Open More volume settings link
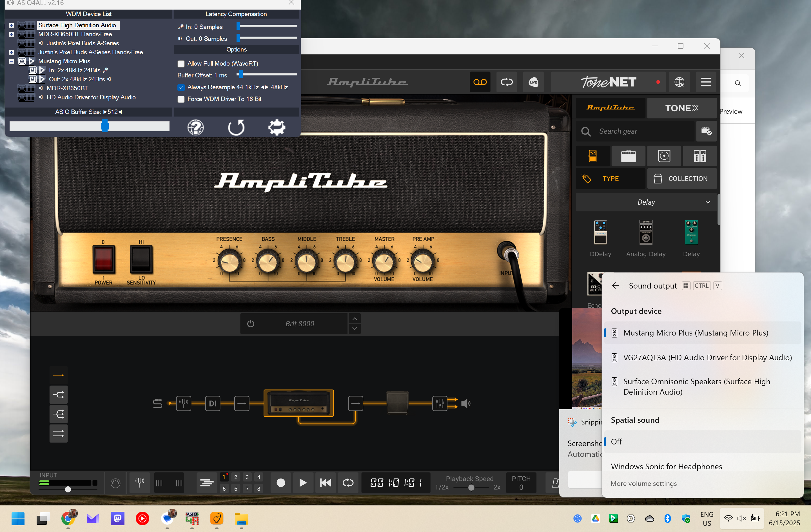 [643, 483]
